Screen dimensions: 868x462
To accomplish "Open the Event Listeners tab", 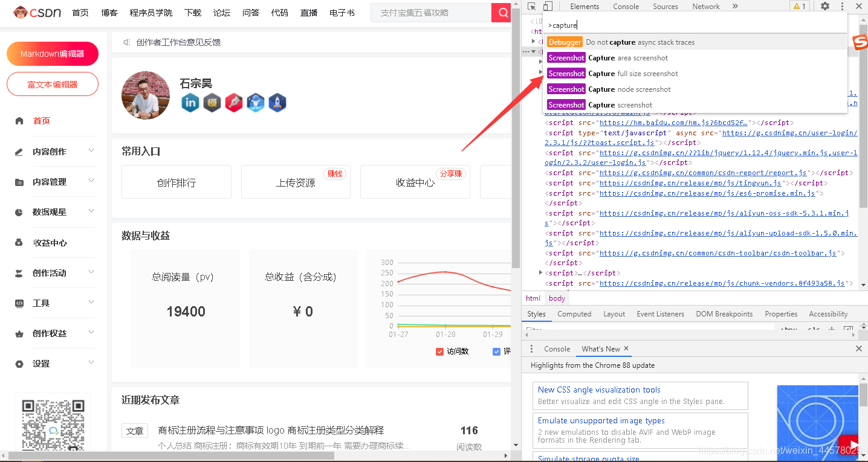I will tap(661, 314).
